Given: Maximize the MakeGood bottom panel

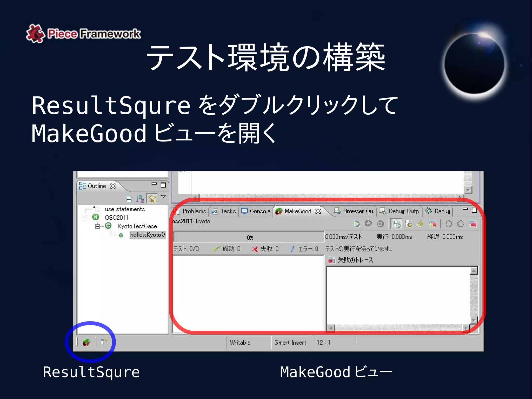Looking at the screenshot, I should click(x=474, y=210).
